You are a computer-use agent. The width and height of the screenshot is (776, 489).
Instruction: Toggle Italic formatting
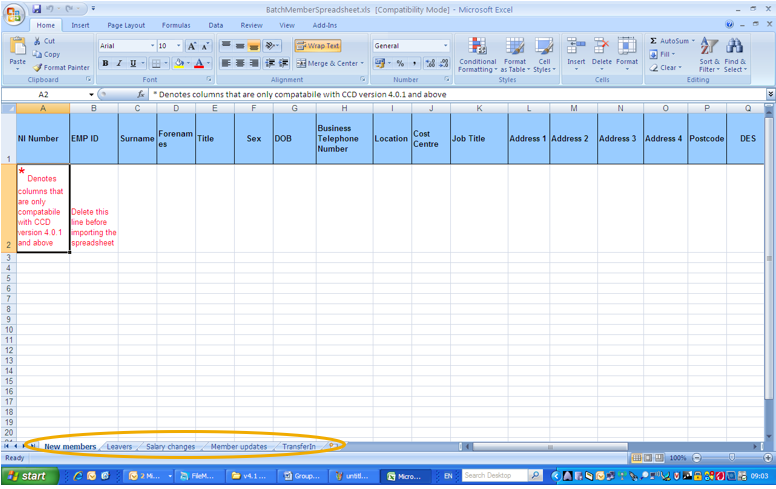[x=119, y=64]
